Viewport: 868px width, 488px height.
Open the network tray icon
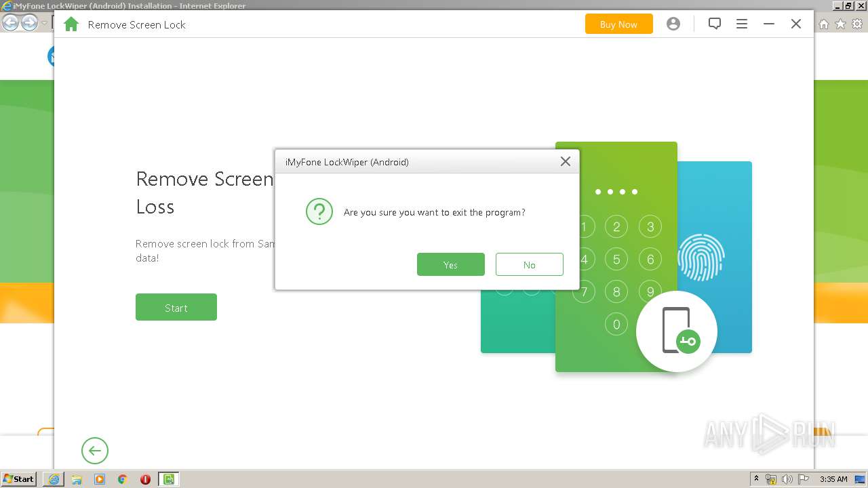(771, 479)
